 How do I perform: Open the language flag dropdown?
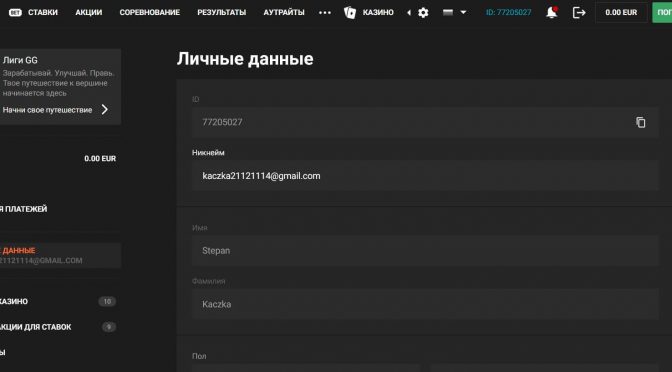[x=454, y=12]
